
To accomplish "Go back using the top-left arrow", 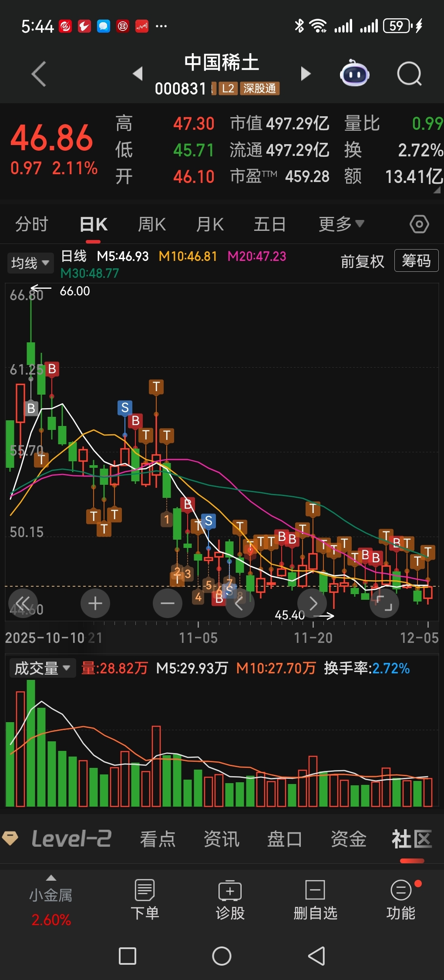I will pyautogui.click(x=39, y=74).
